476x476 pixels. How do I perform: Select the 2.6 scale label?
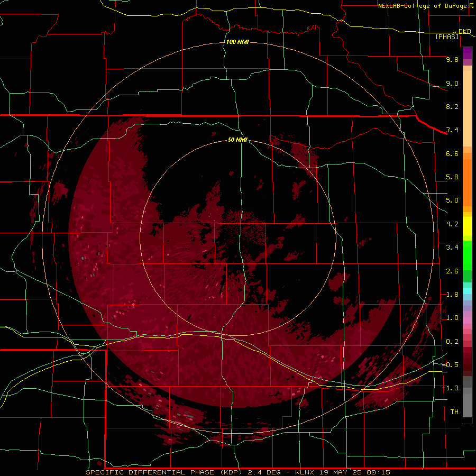452,271
